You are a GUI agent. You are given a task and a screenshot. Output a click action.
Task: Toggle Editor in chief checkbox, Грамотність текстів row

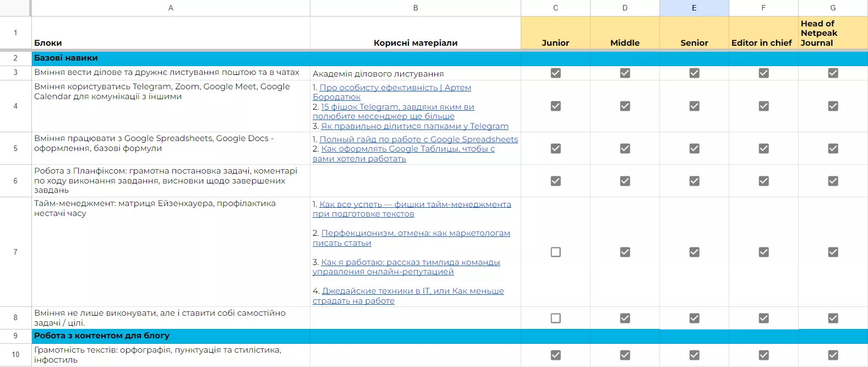763,355
